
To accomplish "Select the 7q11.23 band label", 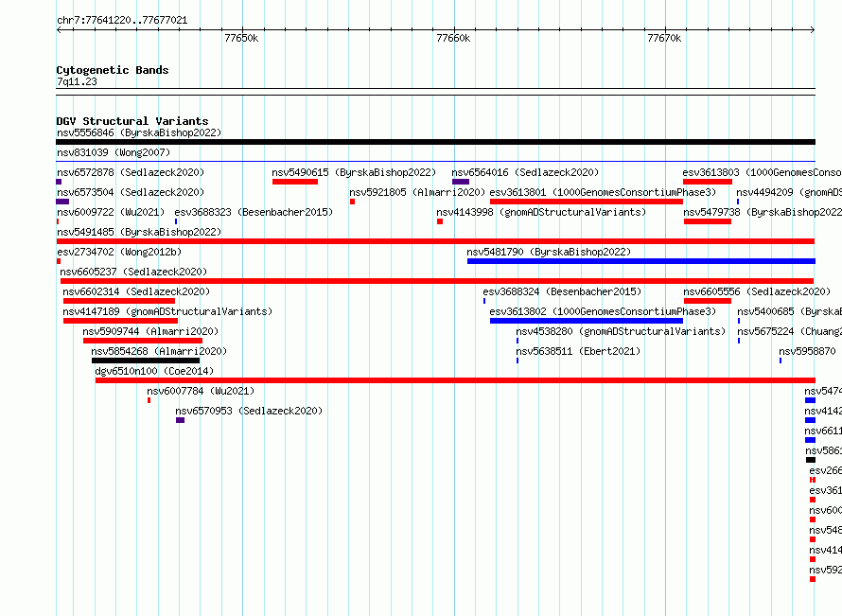I will click(x=77, y=81).
